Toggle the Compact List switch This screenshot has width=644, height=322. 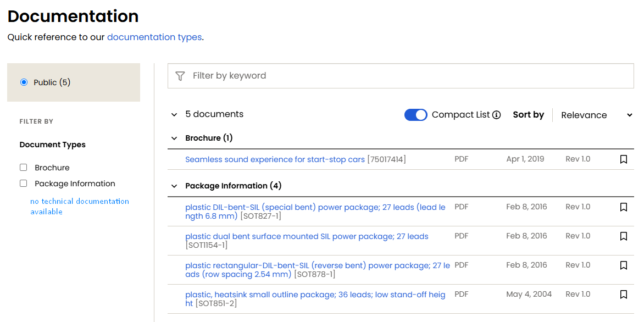[x=416, y=115]
